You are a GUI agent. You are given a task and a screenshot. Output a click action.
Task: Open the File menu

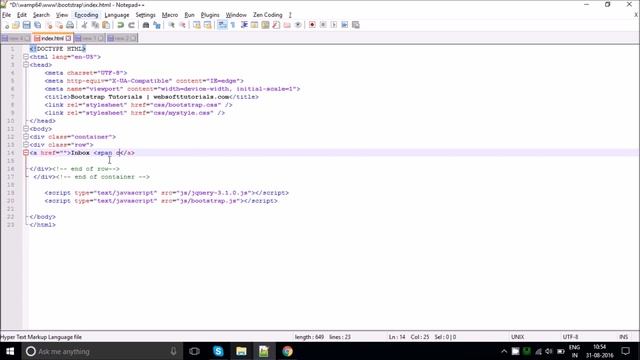pos(7,15)
